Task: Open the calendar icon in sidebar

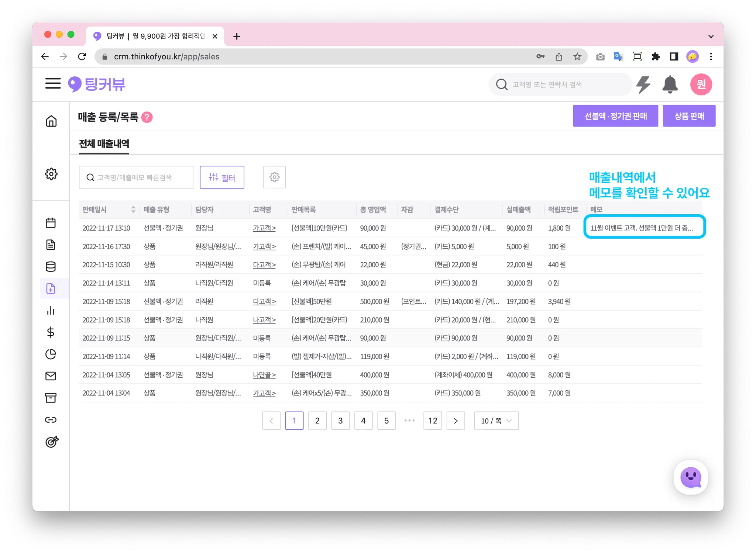Action: tap(51, 223)
